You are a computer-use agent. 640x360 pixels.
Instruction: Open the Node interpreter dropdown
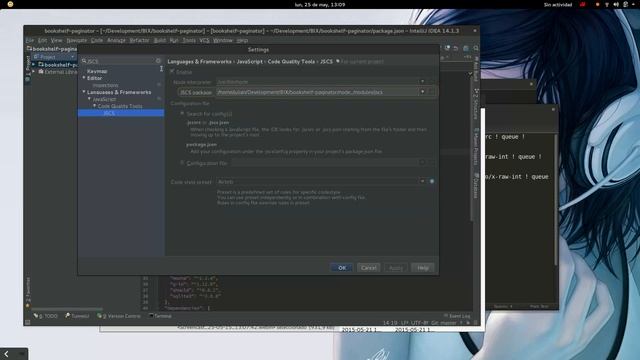coord(422,82)
